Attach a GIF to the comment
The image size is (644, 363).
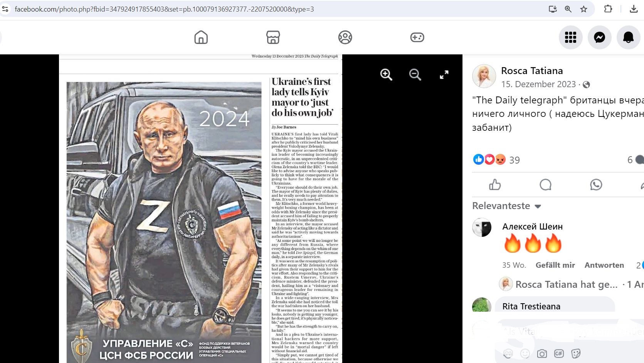[x=559, y=353]
